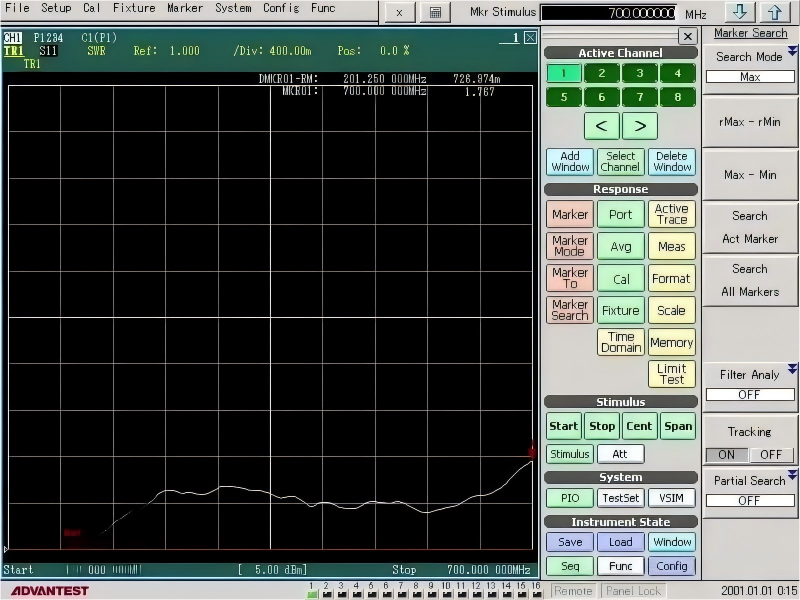Viewport: 800px width, 600px height.
Task: Open the Search Mode Max dropdown
Action: 750,76
